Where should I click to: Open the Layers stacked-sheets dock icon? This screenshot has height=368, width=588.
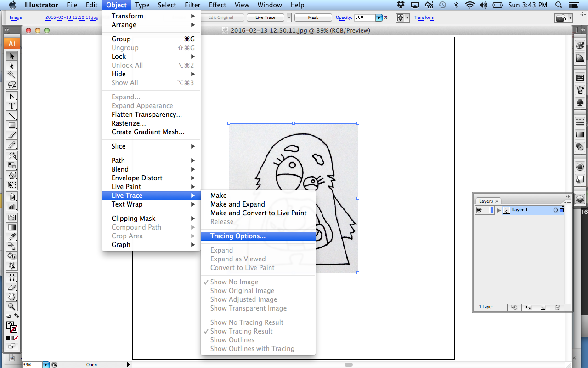580,199
